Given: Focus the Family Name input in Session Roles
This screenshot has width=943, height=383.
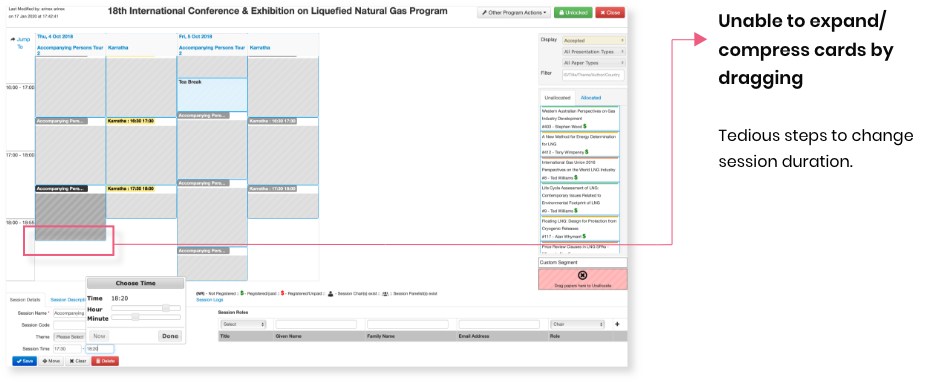Looking at the screenshot, I should [x=408, y=324].
